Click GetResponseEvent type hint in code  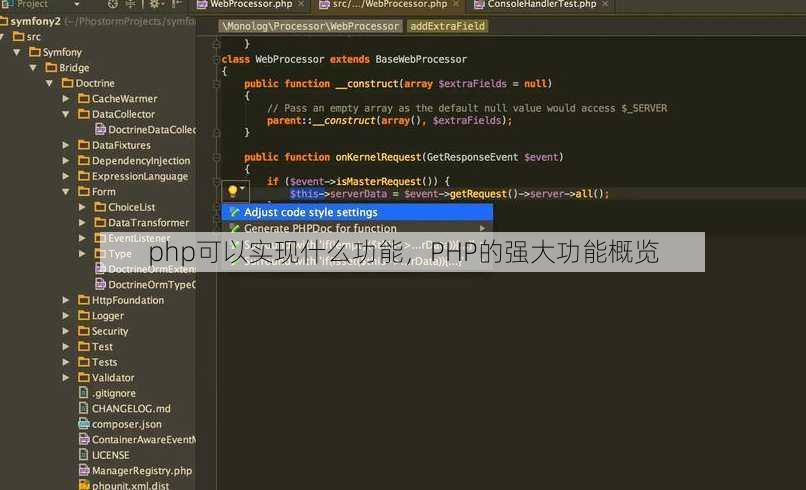(x=472, y=157)
